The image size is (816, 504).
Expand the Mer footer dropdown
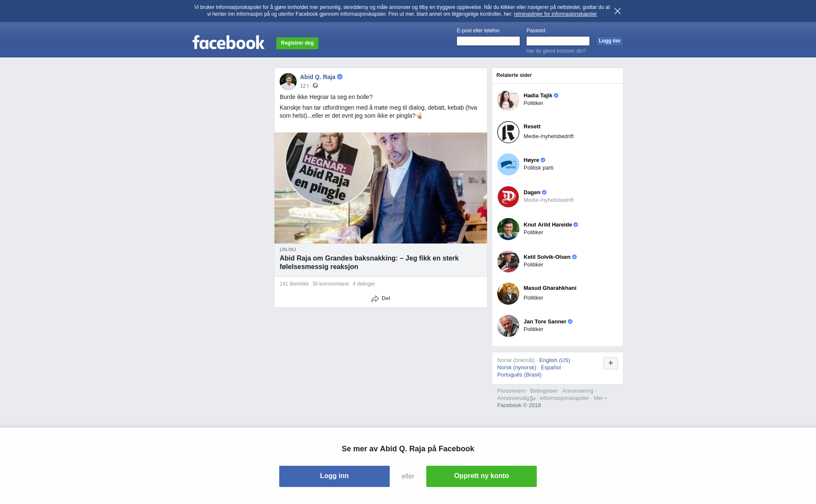click(x=600, y=398)
